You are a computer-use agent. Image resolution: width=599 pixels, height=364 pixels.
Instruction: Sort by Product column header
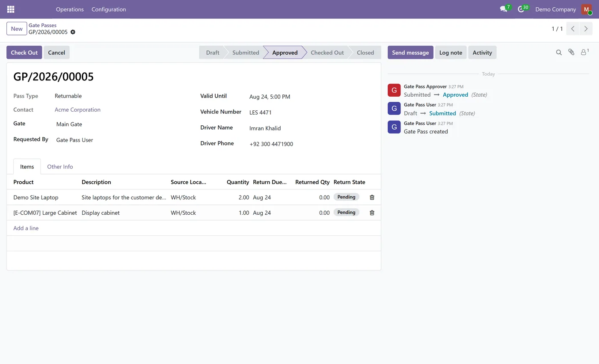[24, 182]
